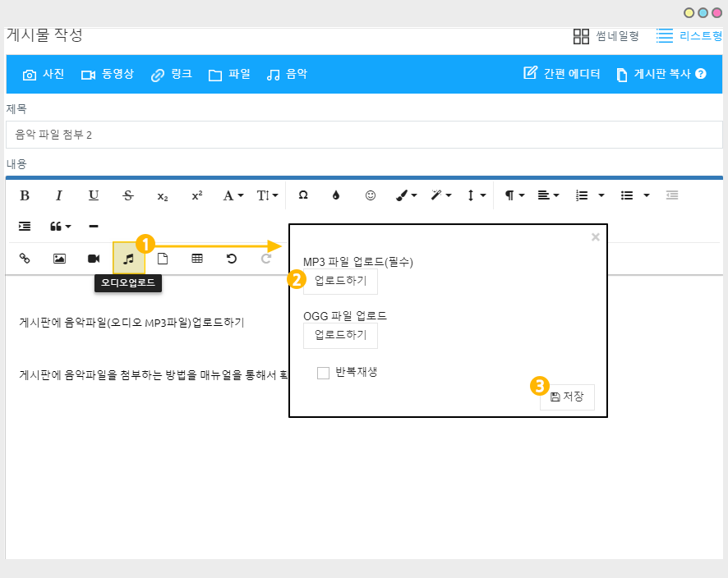The height and width of the screenshot is (578, 728).
Task: Expand the paragraph format dropdown
Action: (x=514, y=195)
